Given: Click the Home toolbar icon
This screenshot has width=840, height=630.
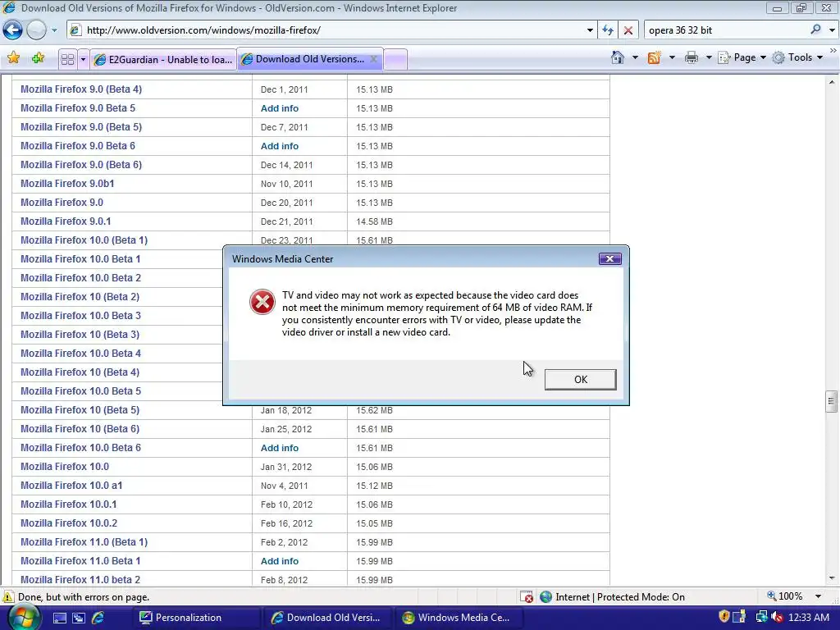Looking at the screenshot, I should tap(618, 57).
